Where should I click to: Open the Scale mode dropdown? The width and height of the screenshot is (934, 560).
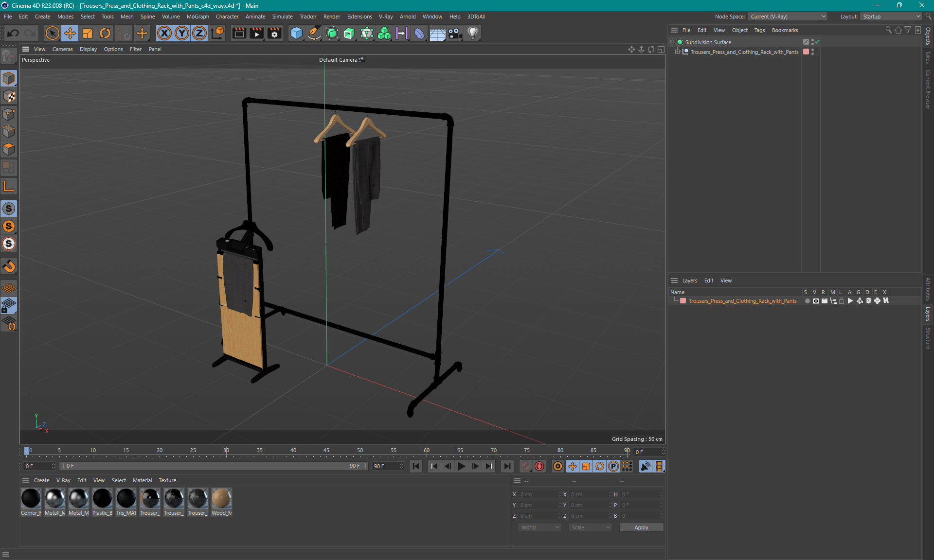(590, 527)
